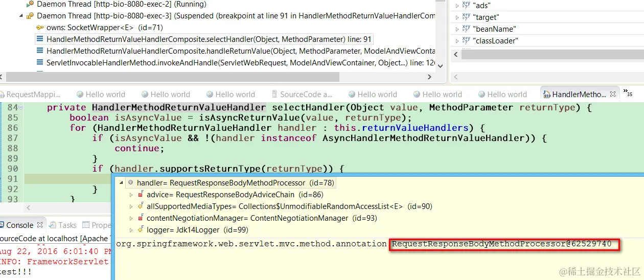Expand the "target" expression
644x280 pixels.
tap(457, 17)
